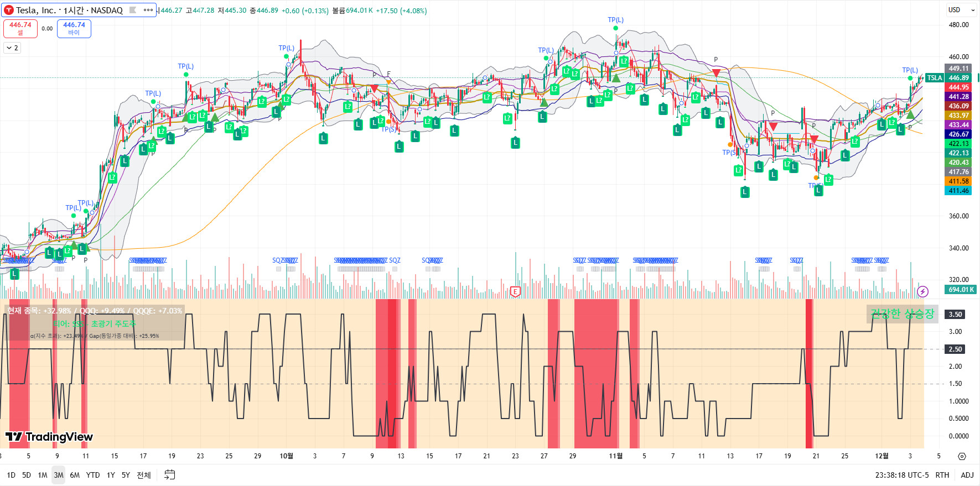This screenshot has width=980, height=486.
Task: Click the Tesla logo icon in the legend
Action: coord(9,10)
